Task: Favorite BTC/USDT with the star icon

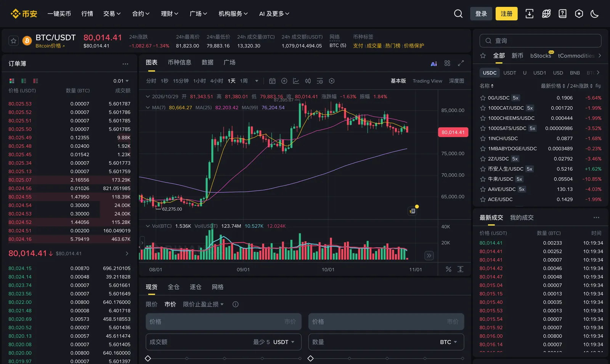Action: pyautogui.click(x=14, y=40)
